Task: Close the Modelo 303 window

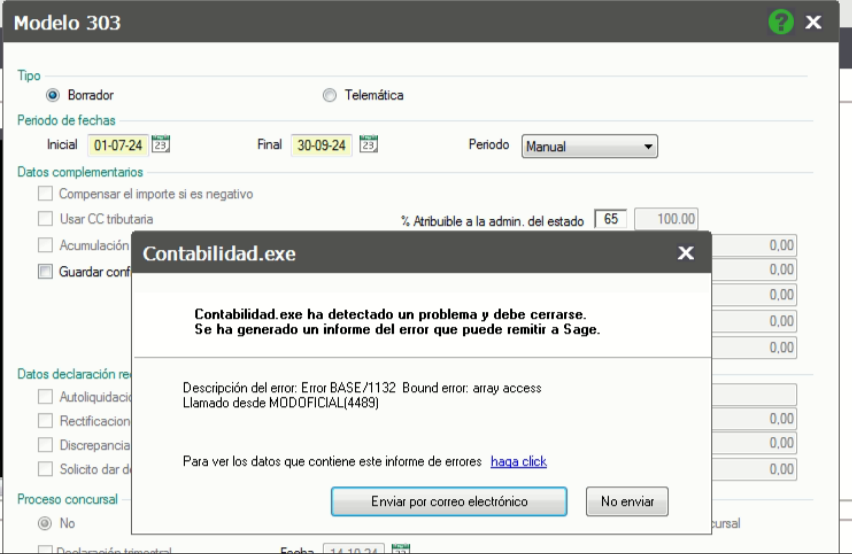Action: tap(813, 22)
